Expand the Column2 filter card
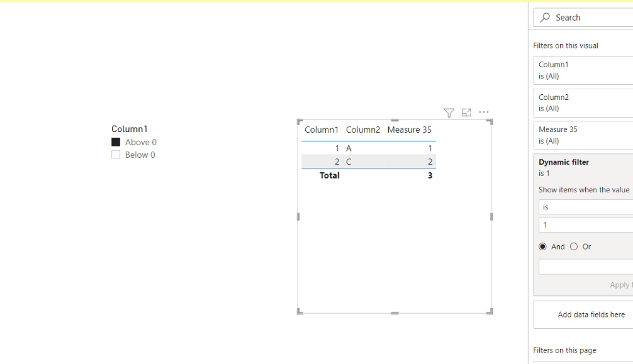 [583, 103]
